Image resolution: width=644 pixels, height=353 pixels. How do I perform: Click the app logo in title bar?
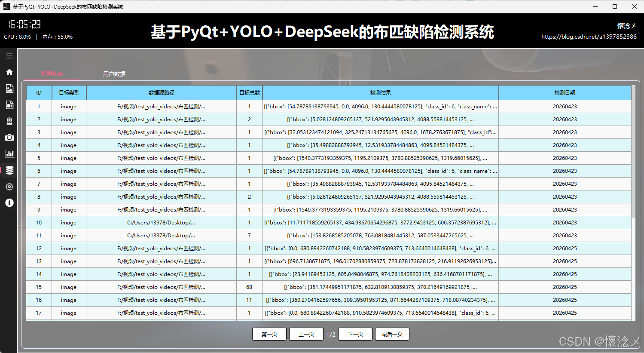pos(6,6)
